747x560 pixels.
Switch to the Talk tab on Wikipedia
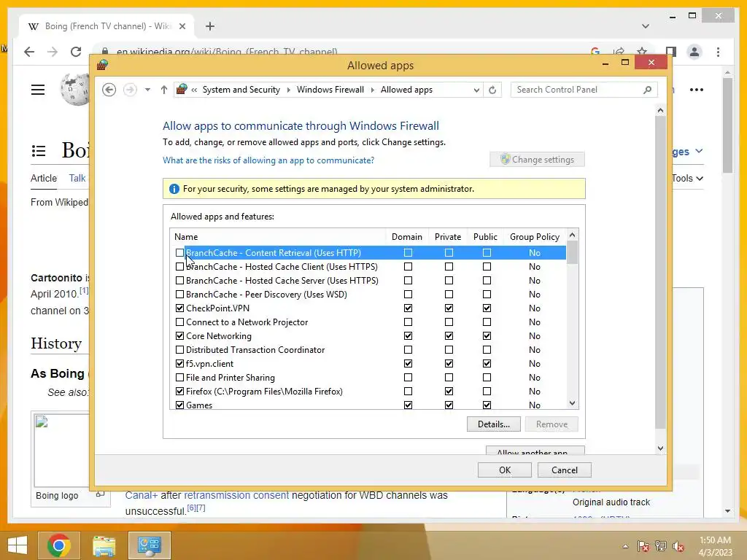coord(77,178)
